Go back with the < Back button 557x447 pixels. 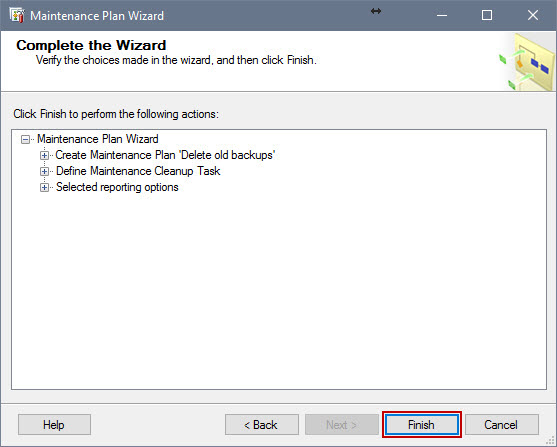click(x=261, y=425)
